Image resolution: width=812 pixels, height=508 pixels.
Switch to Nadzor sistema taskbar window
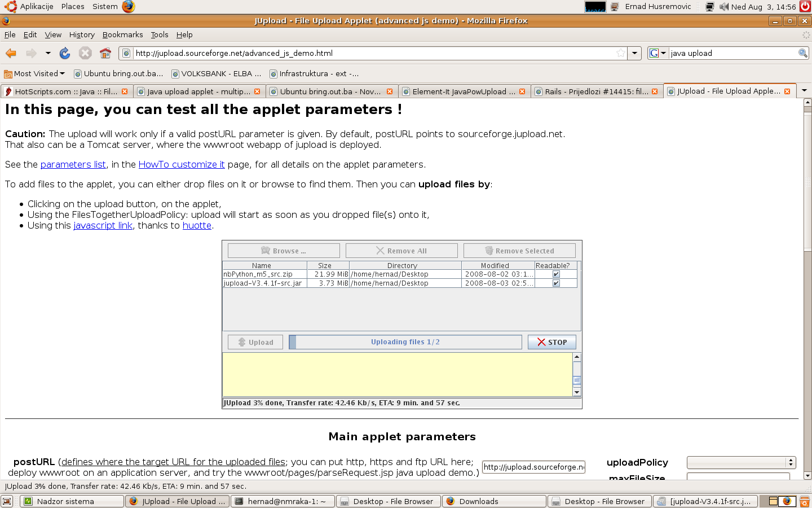(x=72, y=501)
